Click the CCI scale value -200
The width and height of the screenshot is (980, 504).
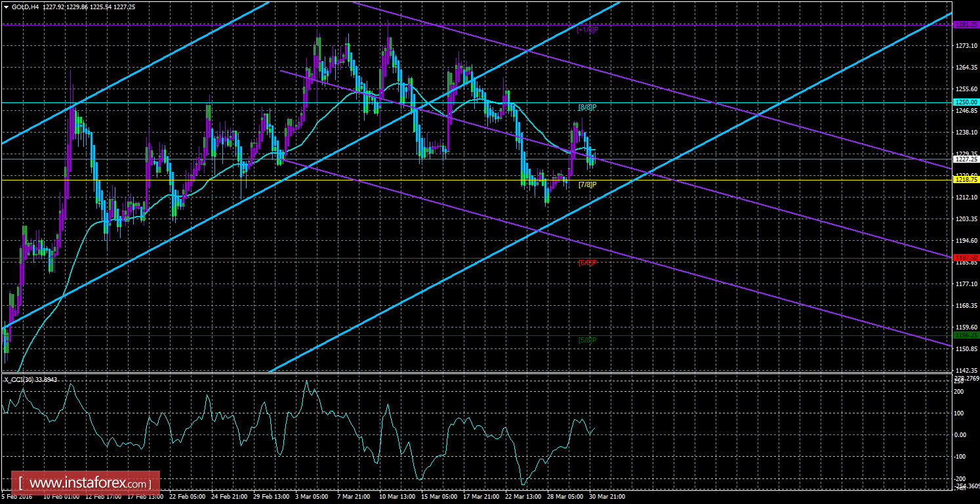tap(960, 480)
